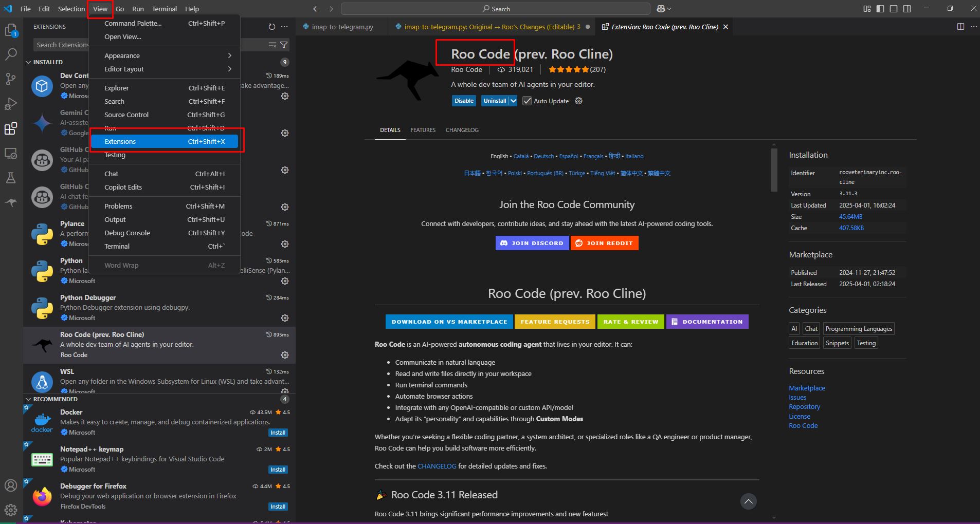980x524 pixels.
Task: Toggle primary side bar layout button
Action: pyautogui.click(x=880, y=9)
